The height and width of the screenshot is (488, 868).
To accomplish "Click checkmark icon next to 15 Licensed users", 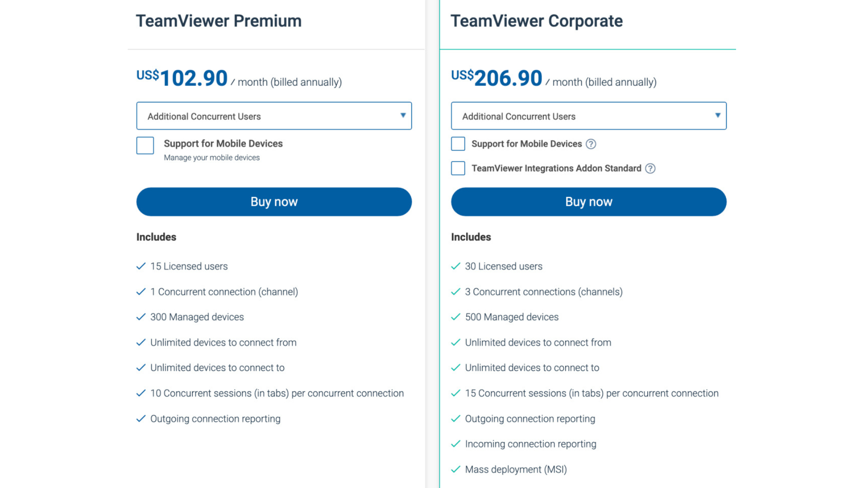I will pos(141,266).
